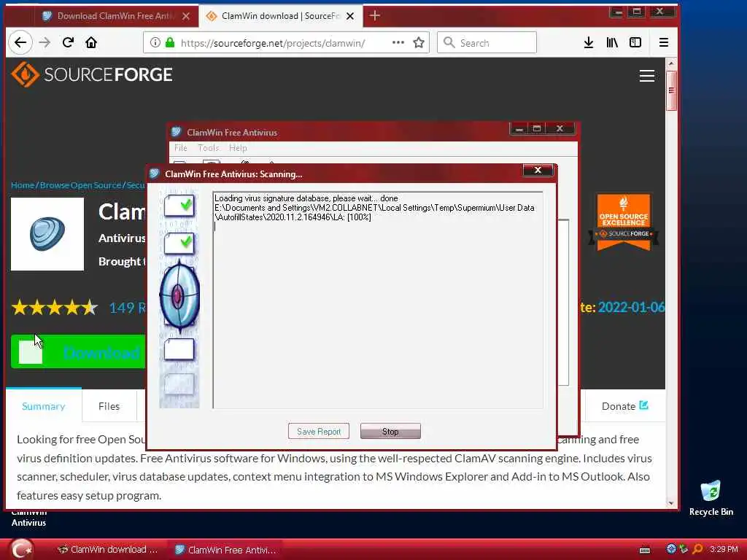747x560 pixels.
Task: Click the 149 reviews link
Action: click(127, 308)
